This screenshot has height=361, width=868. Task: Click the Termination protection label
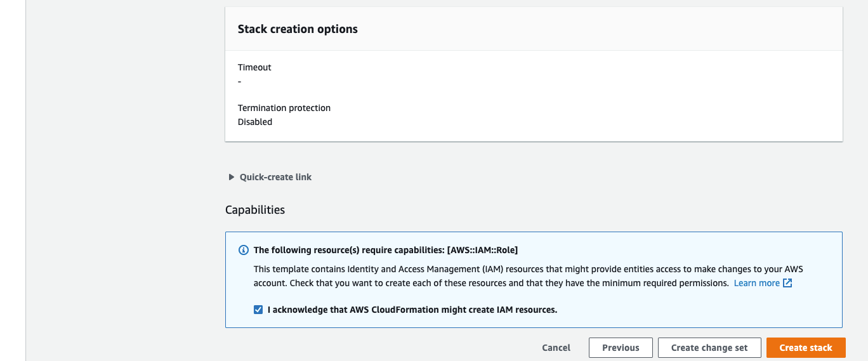click(x=284, y=108)
